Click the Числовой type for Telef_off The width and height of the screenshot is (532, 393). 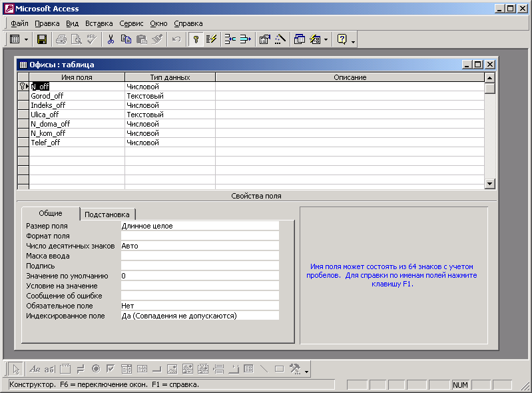click(x=170, y=143)
